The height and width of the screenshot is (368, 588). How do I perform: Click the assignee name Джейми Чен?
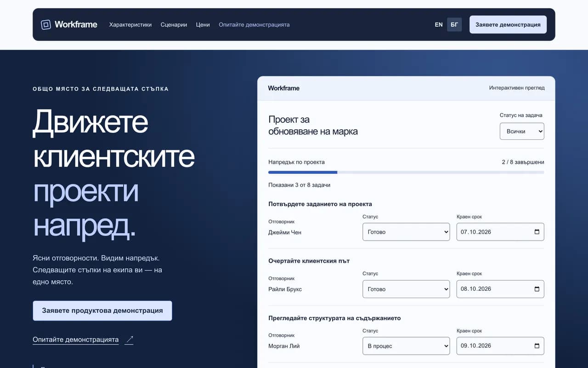285,232
